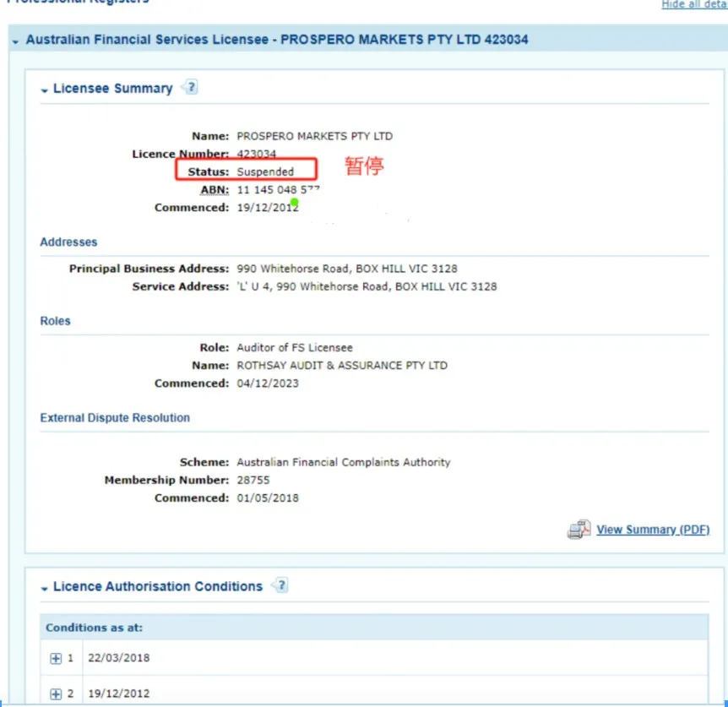Screen dimensions: 728x707
Task: Collapse Licence Authorisation Conditions section
Action: tap(45, 589)
